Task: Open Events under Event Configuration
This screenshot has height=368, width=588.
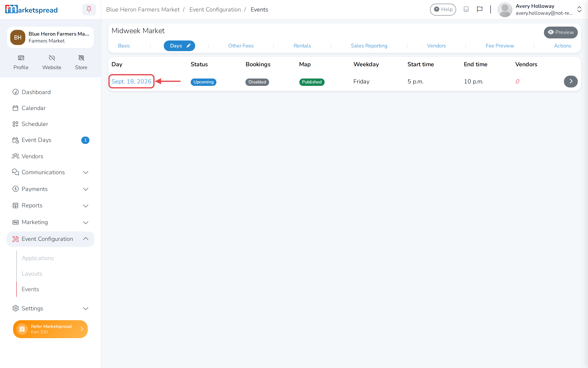Action: pos(30,289)
